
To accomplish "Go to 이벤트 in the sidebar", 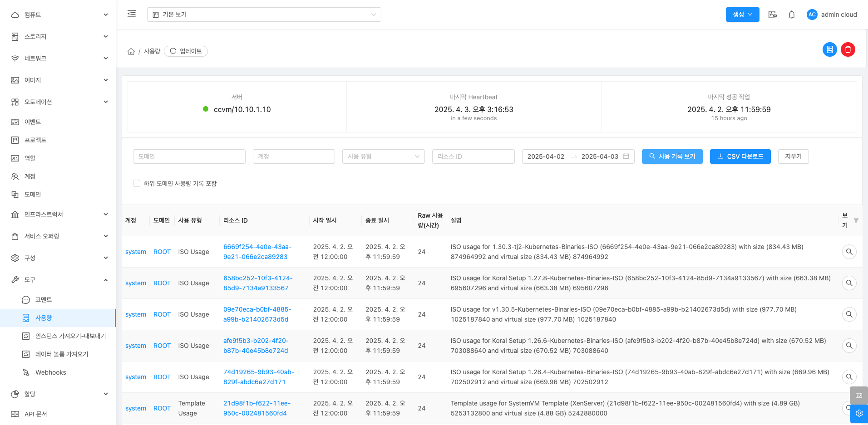I will pos(33,122).
